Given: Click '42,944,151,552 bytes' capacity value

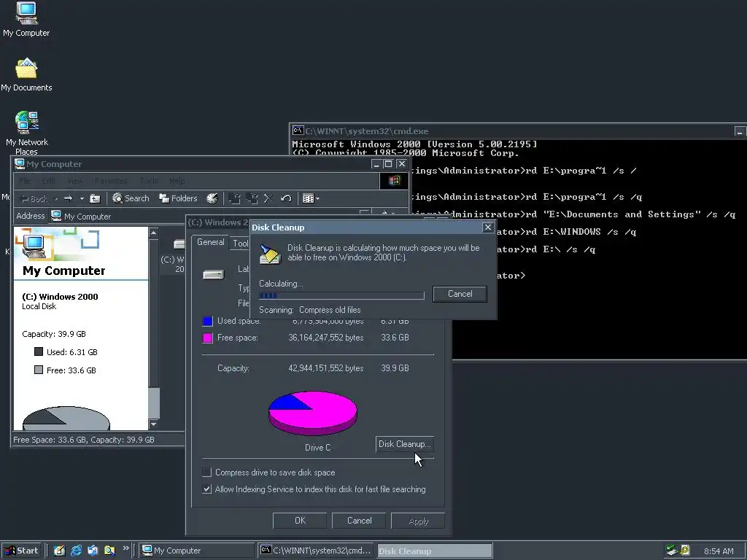Looking at the screenshot, I should point(326,368).
